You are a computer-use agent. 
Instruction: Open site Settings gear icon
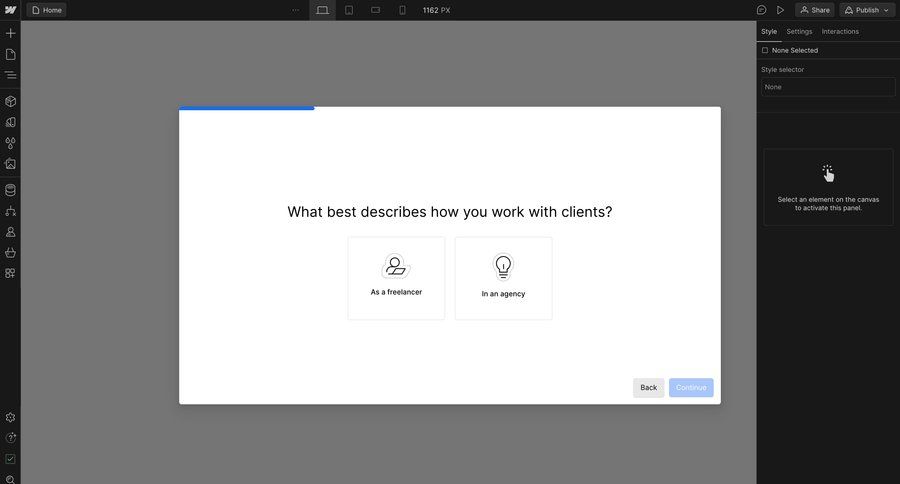point(10,417)
